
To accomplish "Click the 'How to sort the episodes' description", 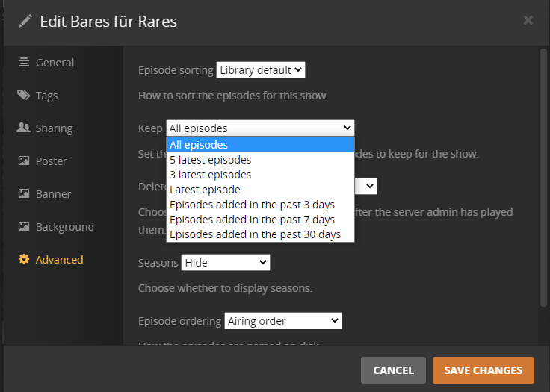I will click(233, 96).
